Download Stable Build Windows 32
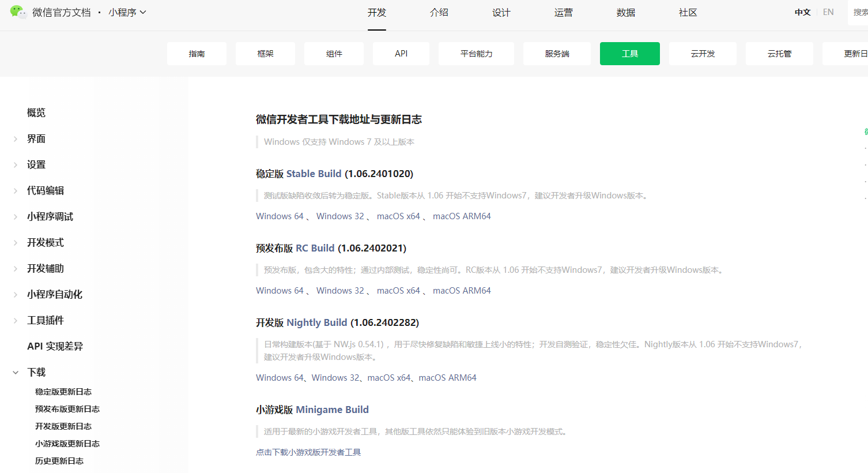The height and width of the screenshot is (473, 868). tap(340, 216)
